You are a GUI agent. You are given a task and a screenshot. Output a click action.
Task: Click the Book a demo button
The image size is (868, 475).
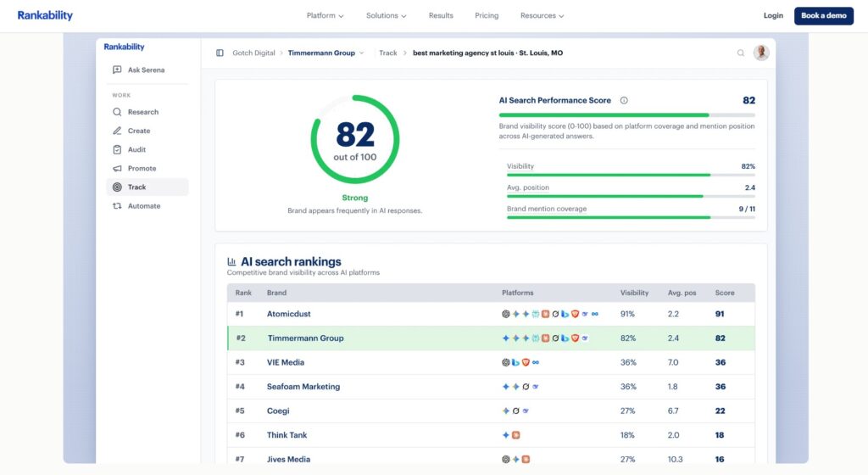click(824, 15)
